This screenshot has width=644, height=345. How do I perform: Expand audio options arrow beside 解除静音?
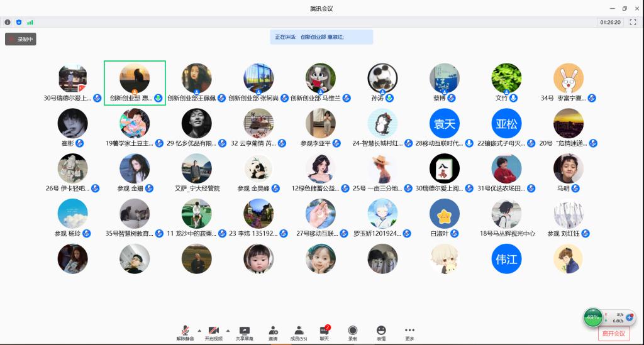click(x=199, y=330)
